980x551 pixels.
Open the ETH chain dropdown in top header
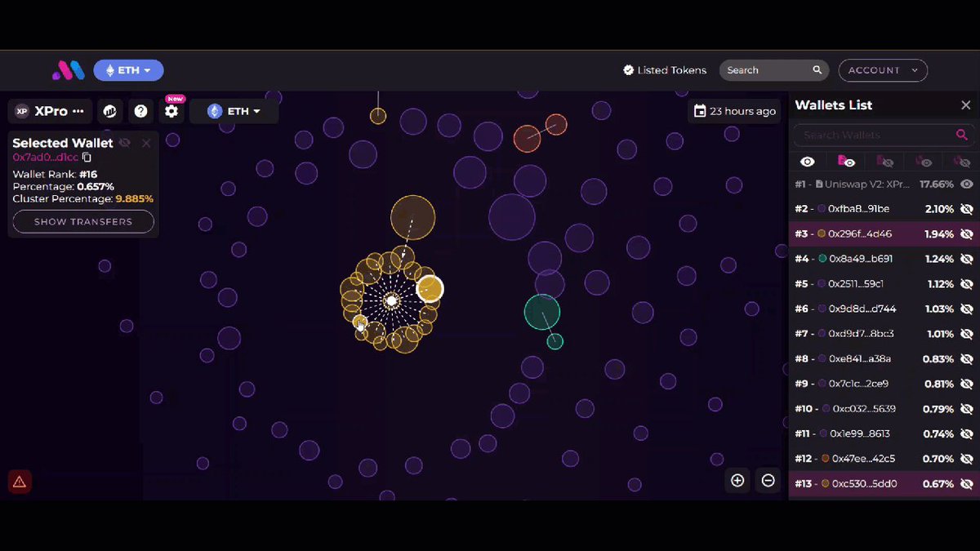pyautogui.click(x=128, y=70)
